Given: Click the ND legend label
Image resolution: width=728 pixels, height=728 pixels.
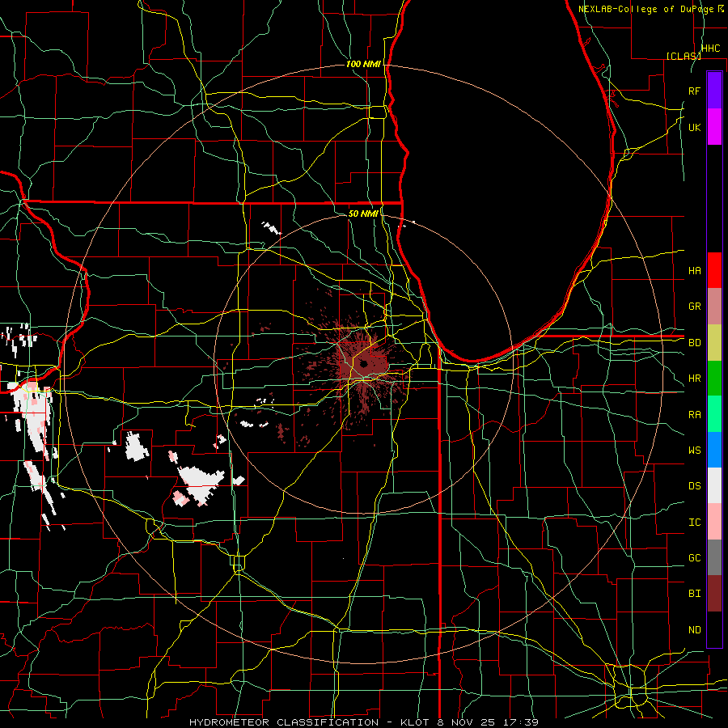Looking at the screenshot, I should click(x=695, y=630).
